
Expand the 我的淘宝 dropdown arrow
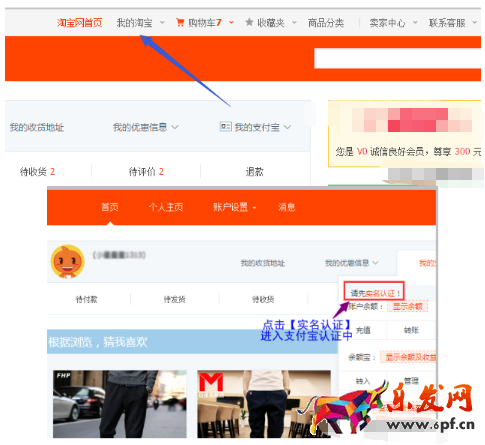coord(162,22)
